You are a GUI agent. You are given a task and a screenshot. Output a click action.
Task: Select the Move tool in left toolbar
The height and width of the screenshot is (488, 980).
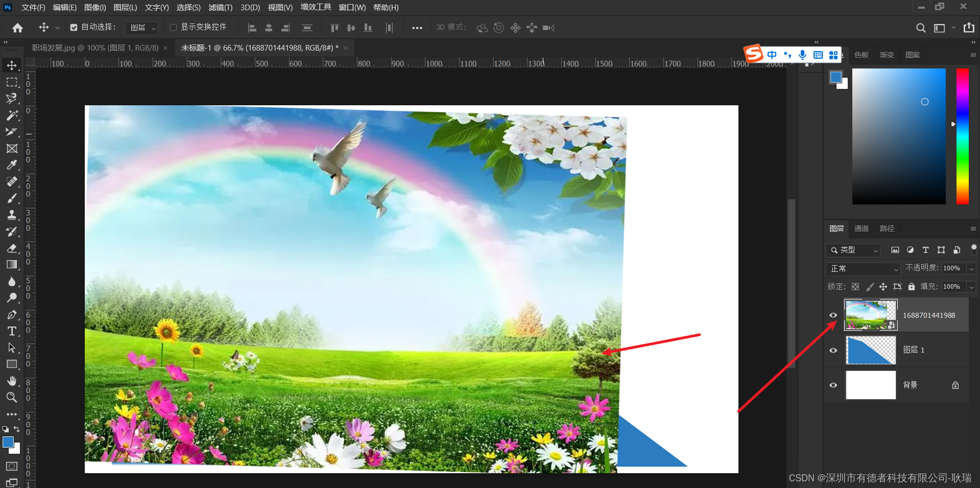pos(12,65)
